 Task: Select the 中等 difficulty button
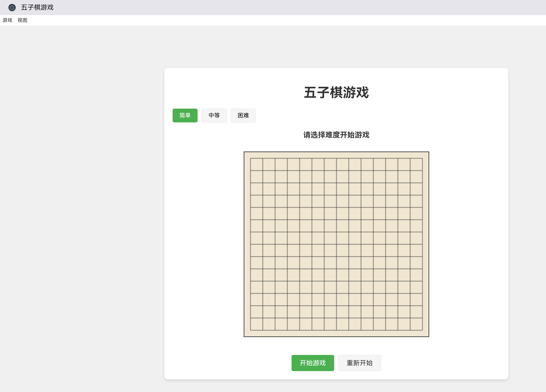[214, 115]
